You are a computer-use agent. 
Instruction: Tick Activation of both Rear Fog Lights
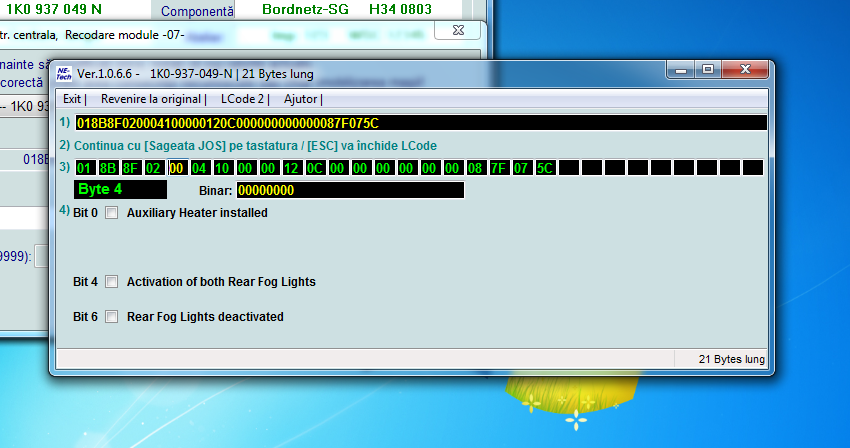112,282
